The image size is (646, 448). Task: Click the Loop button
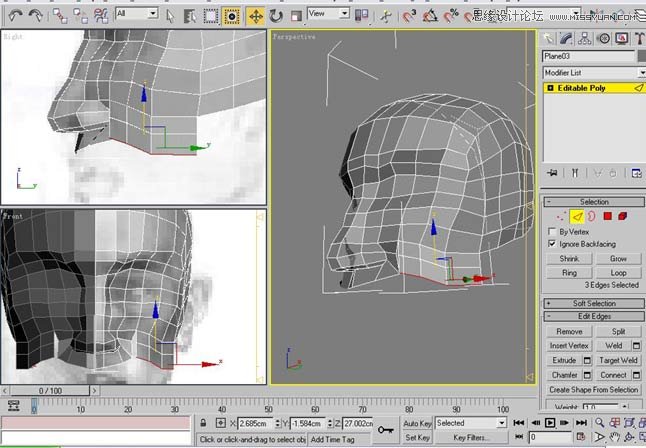(x=618, y=272)
